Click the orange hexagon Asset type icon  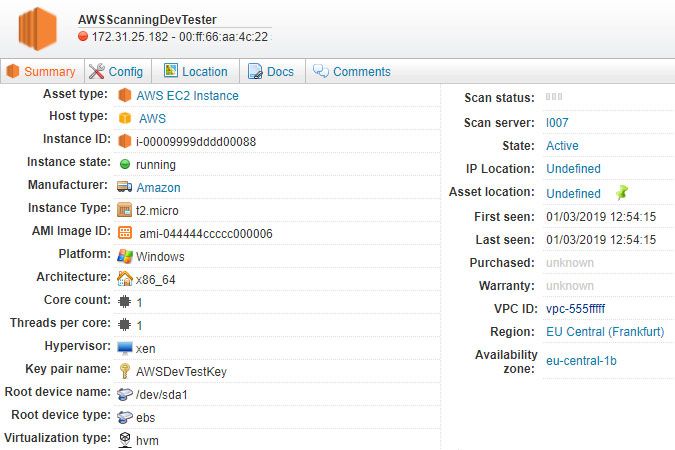coord(125,95)
